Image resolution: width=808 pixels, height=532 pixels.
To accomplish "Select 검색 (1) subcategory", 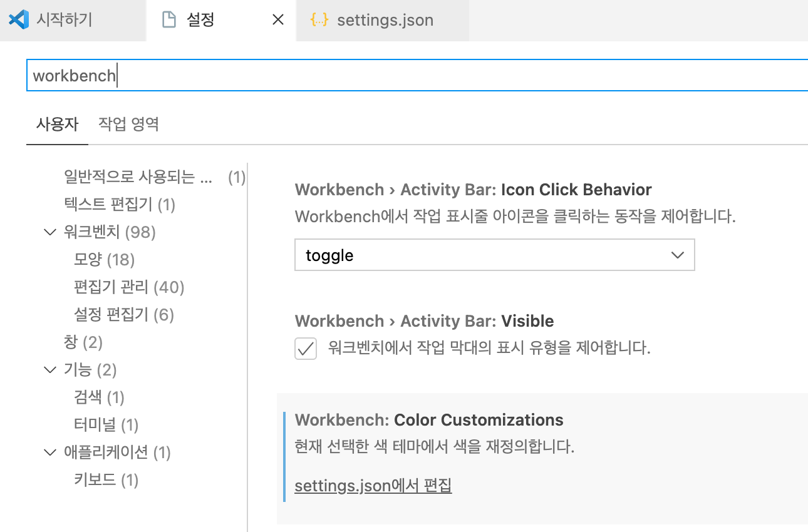I will pos(99,397).
